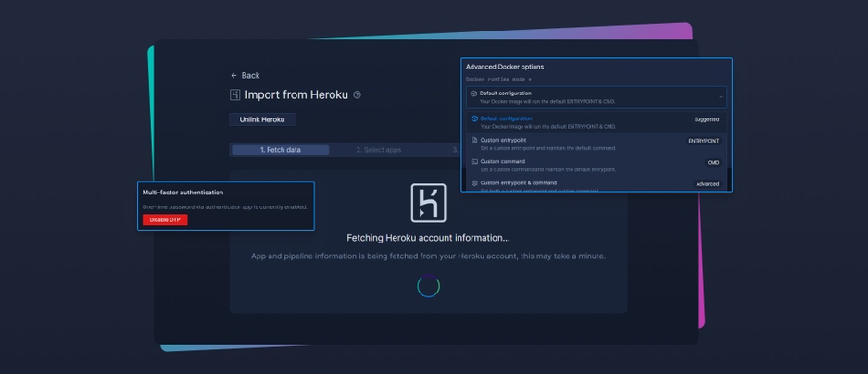
Task: Click the blue cube icon of highlighted option
Action: click(x=474, y=118)
